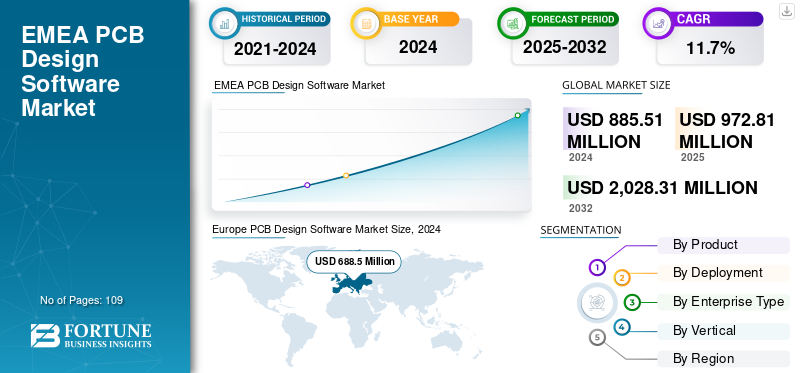
Task: Click the USD 885.51 Million figure
Action: (615, 131)
